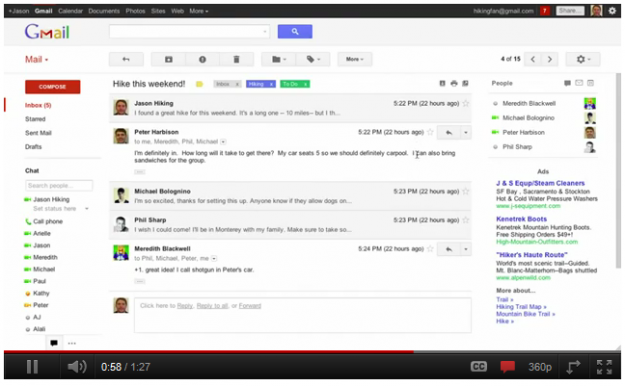The height and width of the screenshot is (386, 625).
Task: Click the red COMPOSE button
Action: 53,87
